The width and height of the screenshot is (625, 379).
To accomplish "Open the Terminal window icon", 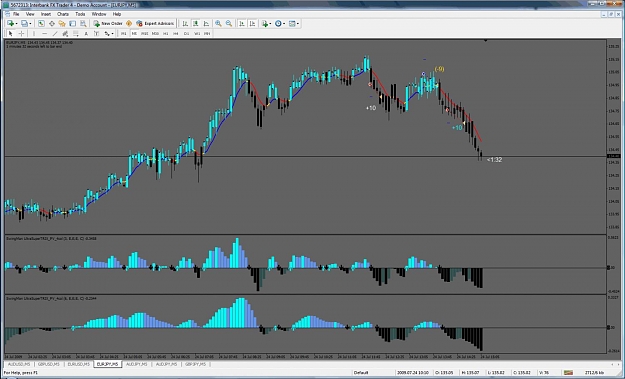I will 73,24.
